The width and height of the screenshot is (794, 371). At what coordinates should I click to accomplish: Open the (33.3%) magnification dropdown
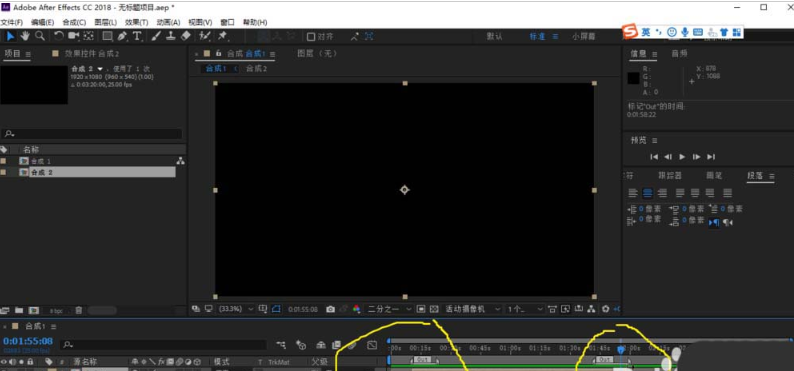point(236,309)
